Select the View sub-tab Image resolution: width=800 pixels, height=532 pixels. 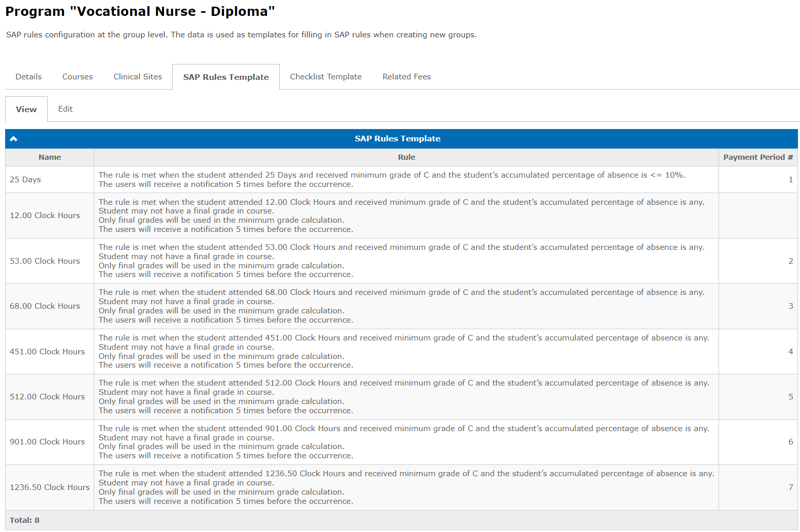click(x=26, y=109)
